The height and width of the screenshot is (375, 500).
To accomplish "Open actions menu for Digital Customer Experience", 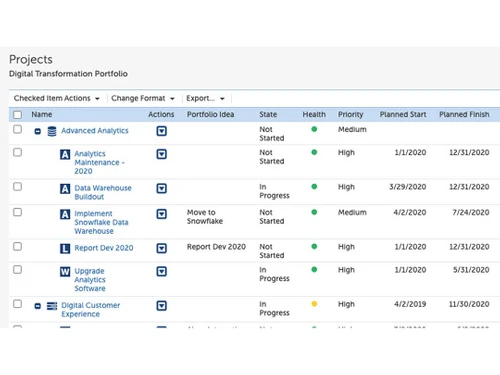I will point(162,306).
